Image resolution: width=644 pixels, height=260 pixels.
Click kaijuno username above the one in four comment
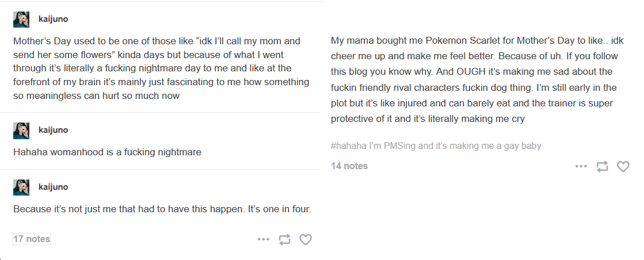pos(54,187)
